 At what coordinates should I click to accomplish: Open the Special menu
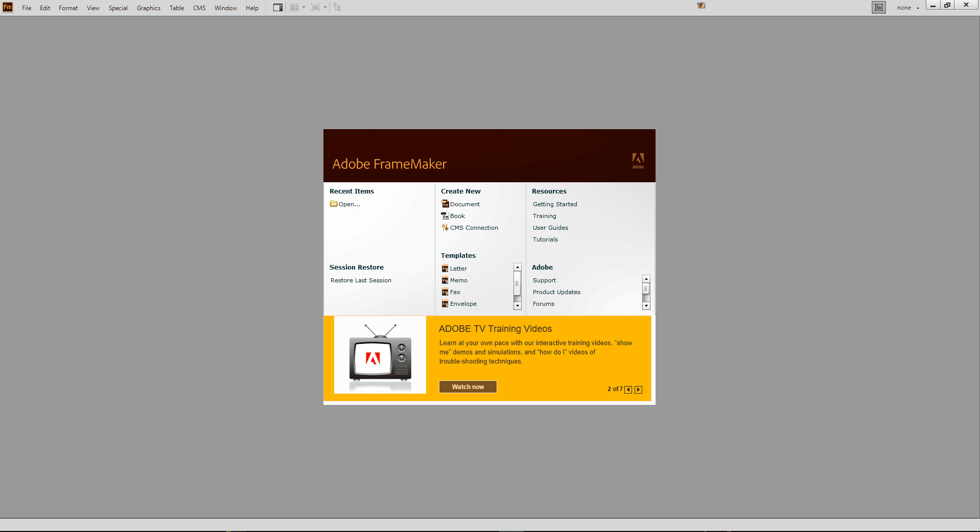(x=118, y=8)
